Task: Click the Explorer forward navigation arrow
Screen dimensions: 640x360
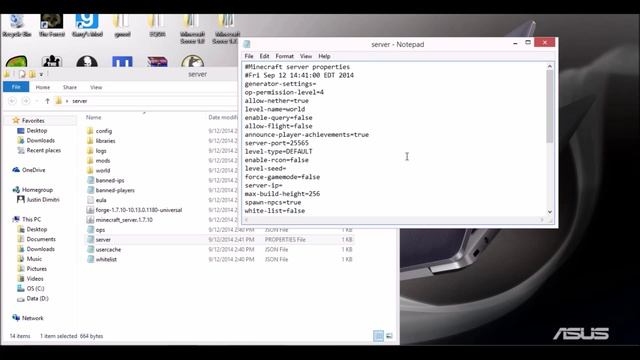Action: tap(26, 101)
